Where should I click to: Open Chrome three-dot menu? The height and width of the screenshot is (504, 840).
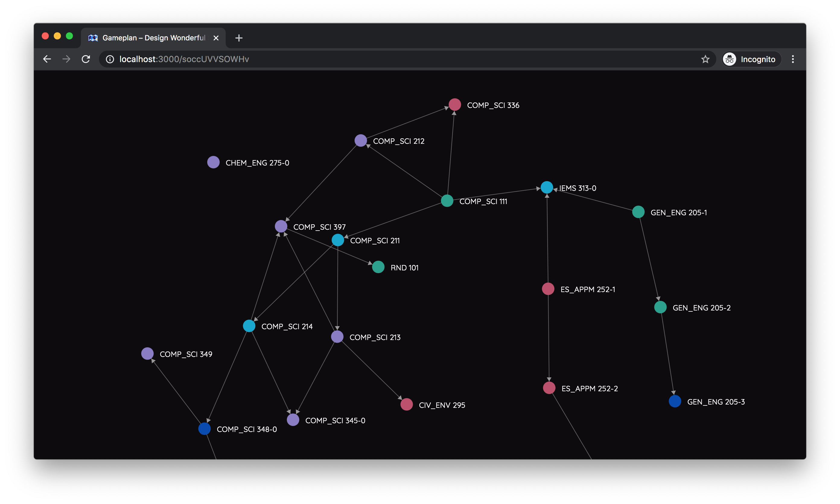pyautogui.click(x=793, y=59)
